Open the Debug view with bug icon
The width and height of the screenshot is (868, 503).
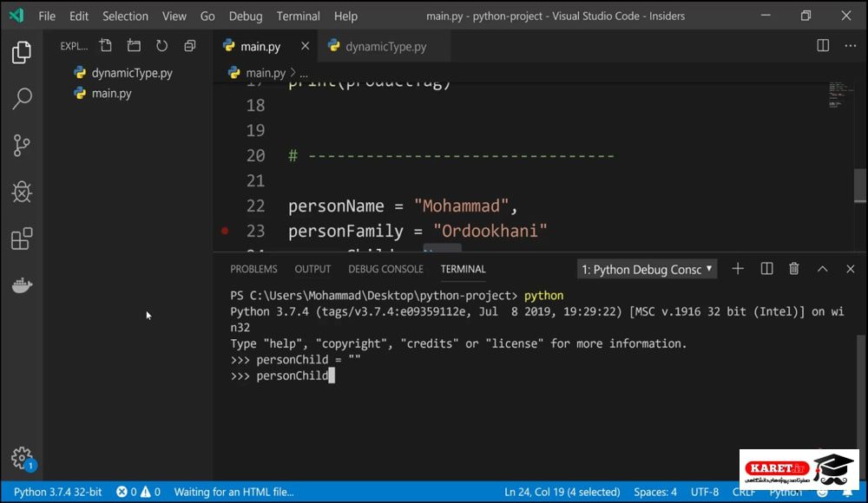22,192
